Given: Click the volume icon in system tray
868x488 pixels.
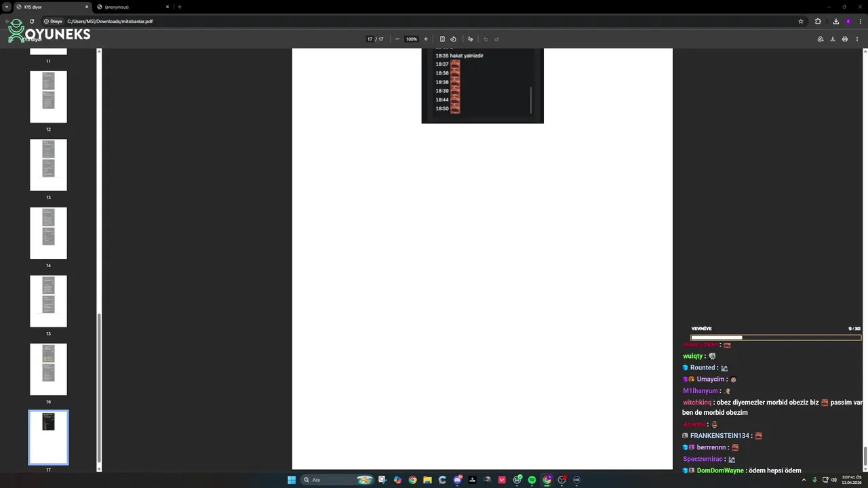Looking at the screenshot, I should pos(833,480).
